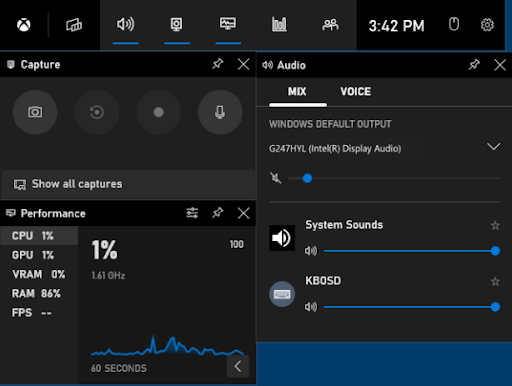
Task: Select the RAM 86% metric
Action: click(x=39, y=294)
